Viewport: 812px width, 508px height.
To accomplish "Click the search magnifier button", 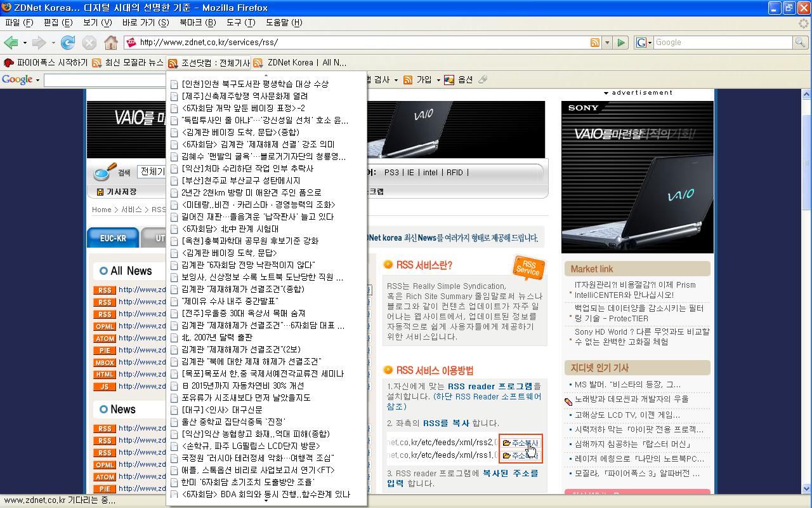I will (x=801, y=43).
